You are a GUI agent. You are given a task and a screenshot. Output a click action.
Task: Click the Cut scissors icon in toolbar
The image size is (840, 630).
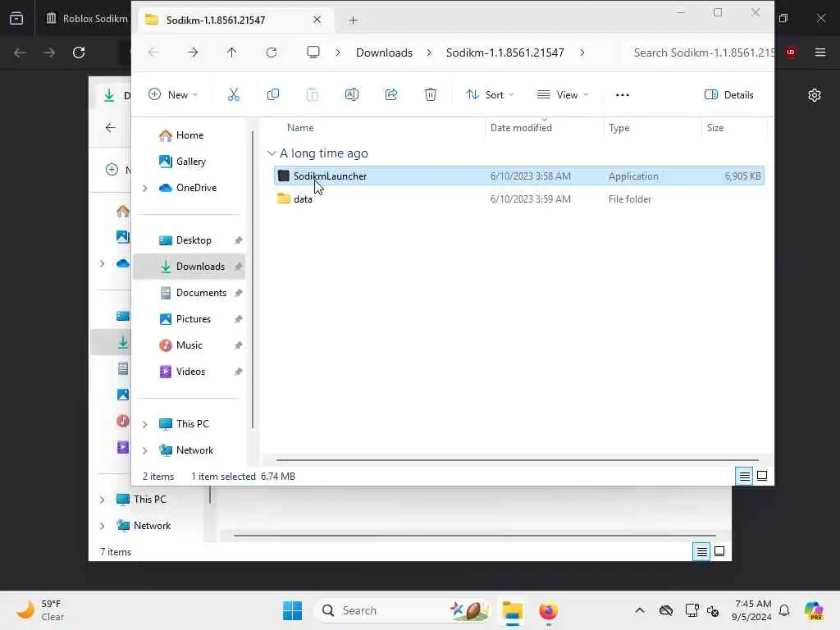[x=234, y=95]
